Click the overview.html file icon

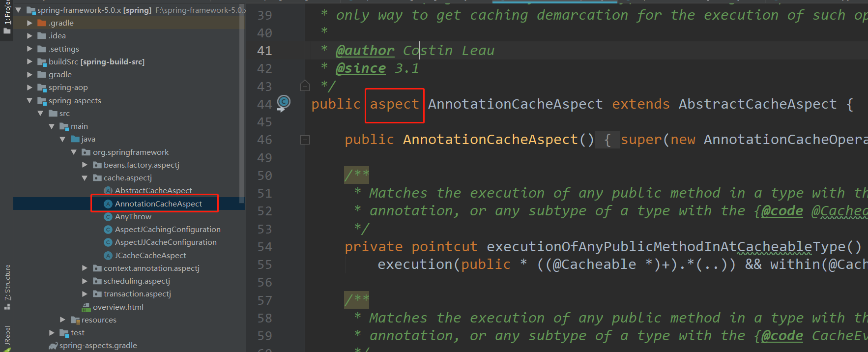pyautogui.click(x=86, y=307)
